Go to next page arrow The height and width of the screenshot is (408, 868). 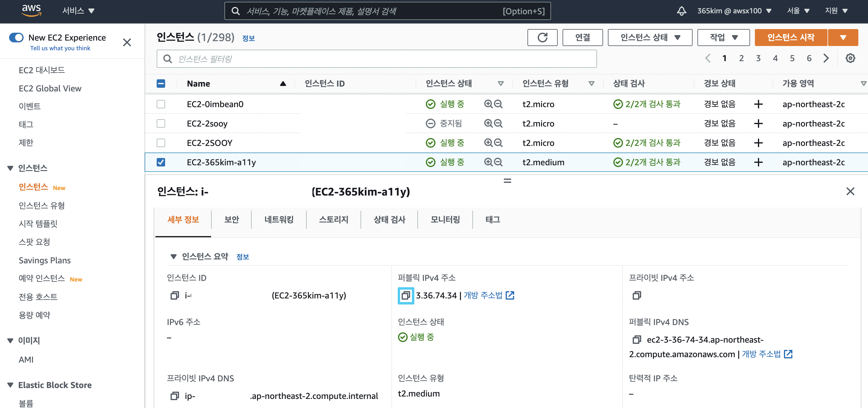826,58
